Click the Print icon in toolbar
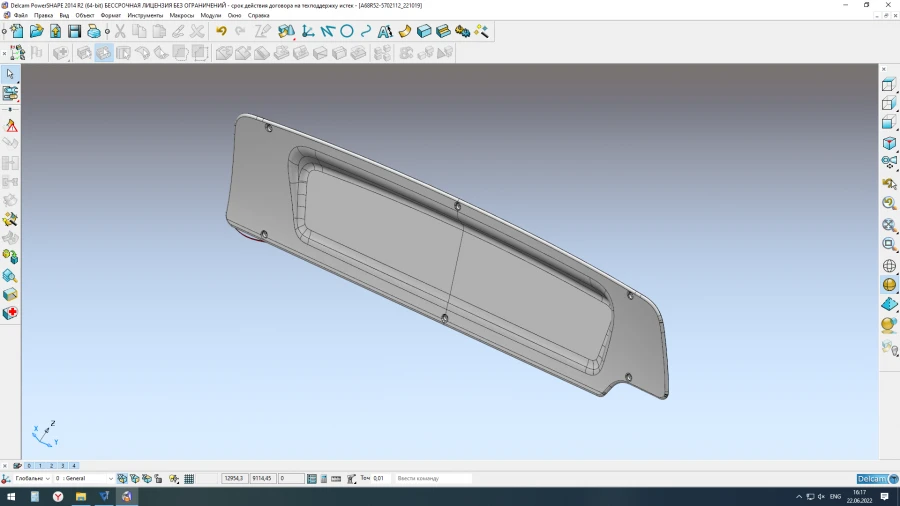 pos(93,32)
